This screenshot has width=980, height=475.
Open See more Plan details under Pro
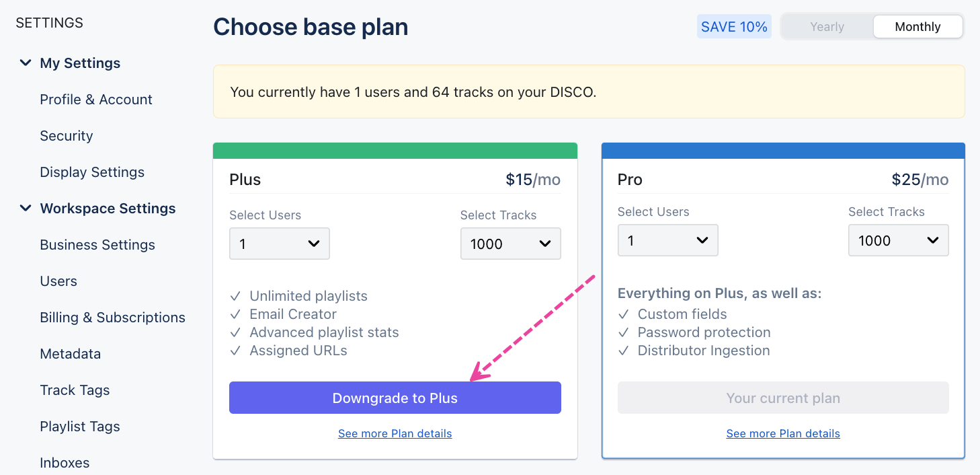783,433
